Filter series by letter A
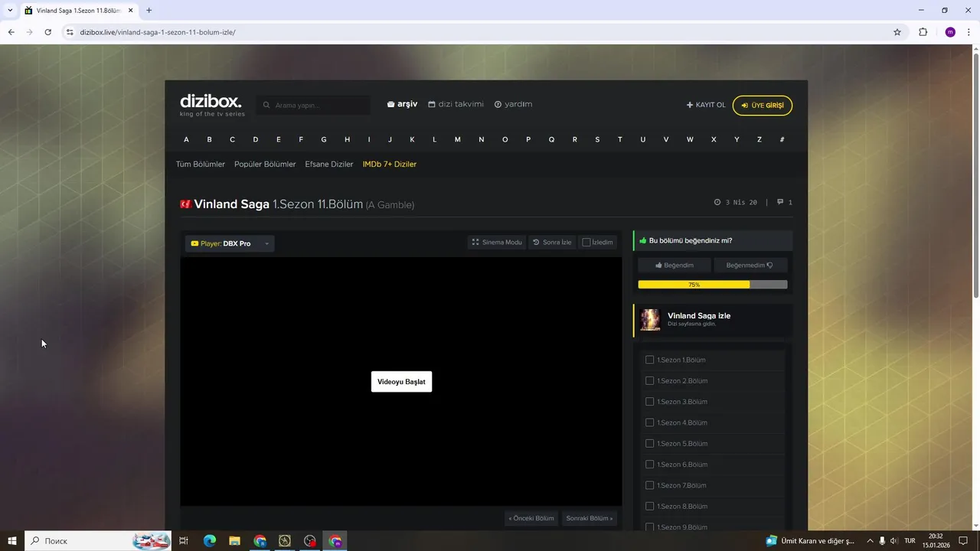The image size is (980, 551). coord(186,139)
